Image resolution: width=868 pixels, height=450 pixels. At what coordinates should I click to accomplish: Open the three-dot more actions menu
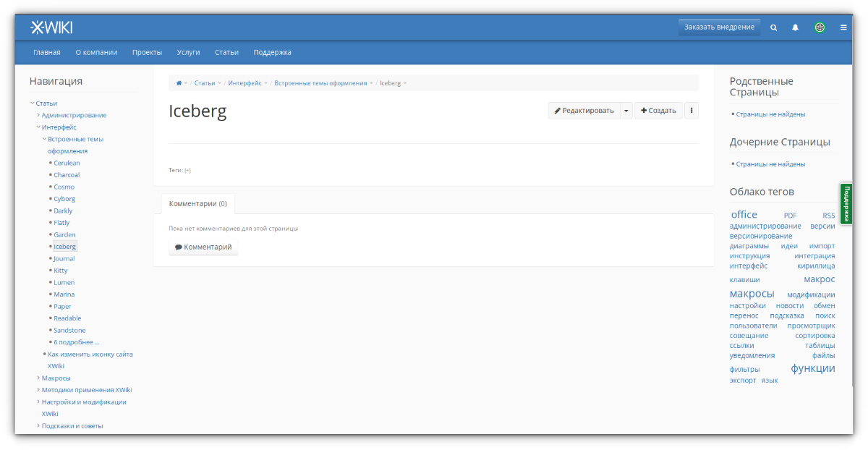coord(692,111)
